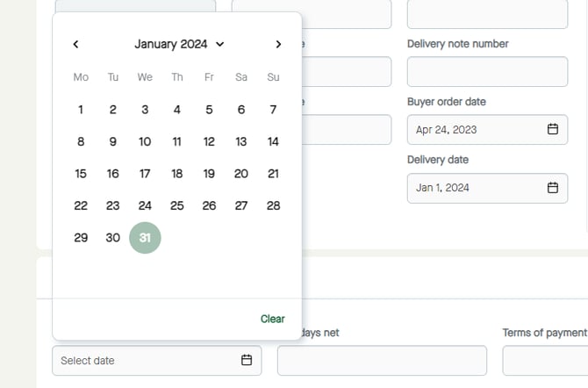
Task: Choose January 15 in the calendar
Action: tap(81, 174)
